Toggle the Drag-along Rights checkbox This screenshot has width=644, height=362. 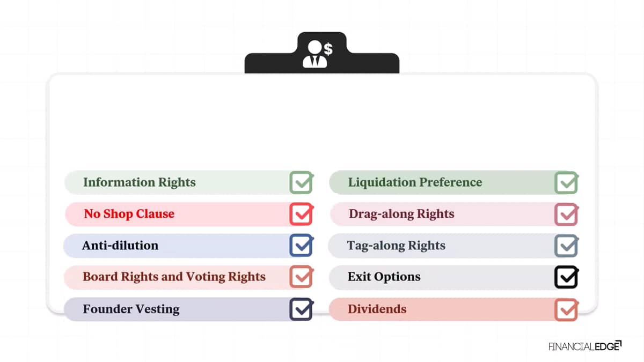coord(566,214)
